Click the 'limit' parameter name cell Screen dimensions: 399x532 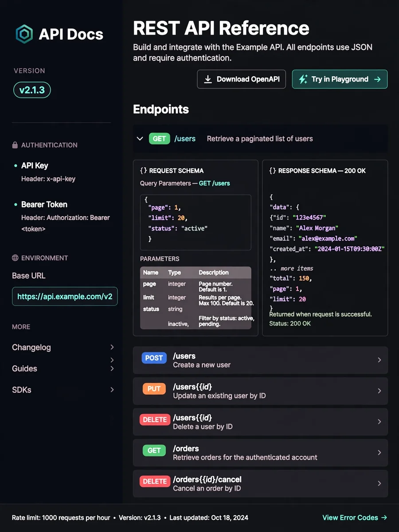pyautogui.click(x=149, y=297)
